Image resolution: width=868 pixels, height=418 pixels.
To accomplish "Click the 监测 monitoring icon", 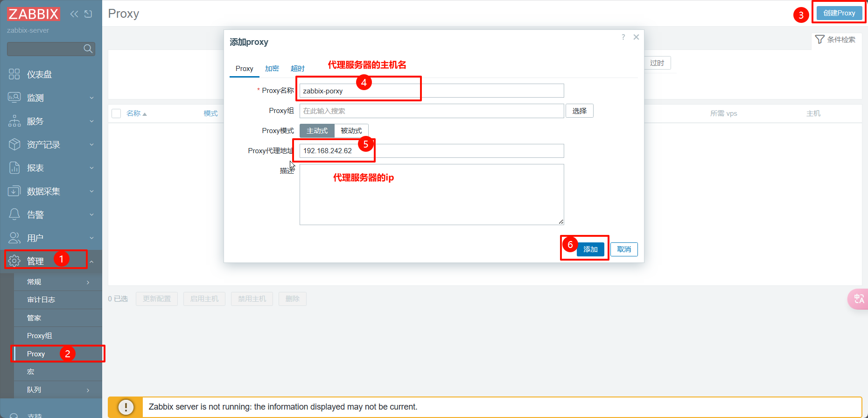I will click(x=14, y=98).
